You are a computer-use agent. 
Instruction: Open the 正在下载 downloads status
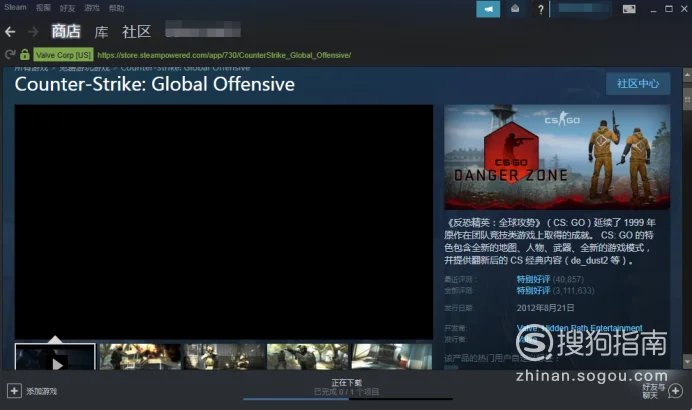click(x=347, y=383)
